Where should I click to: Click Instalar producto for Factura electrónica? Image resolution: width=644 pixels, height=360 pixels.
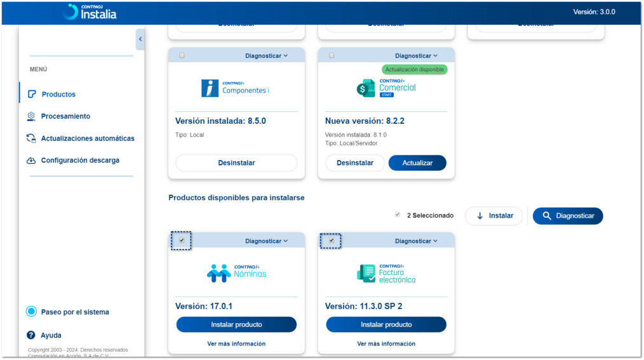pos(386,324)
